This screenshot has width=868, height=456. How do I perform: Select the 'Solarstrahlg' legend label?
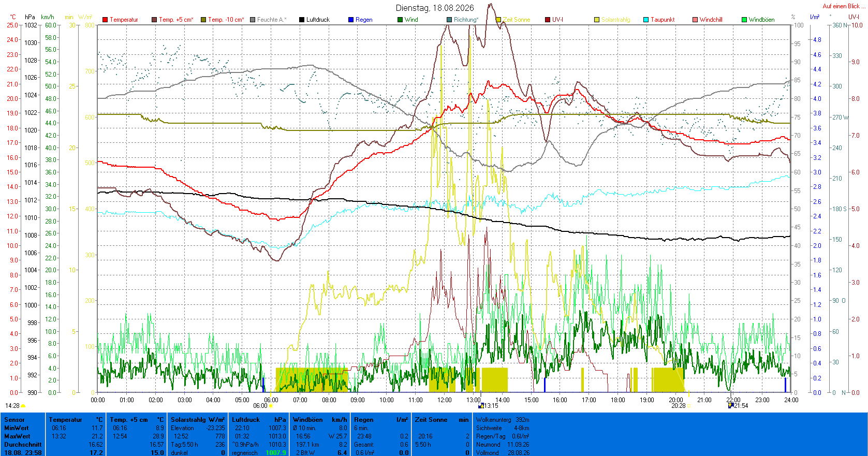[x=616, y=20]
